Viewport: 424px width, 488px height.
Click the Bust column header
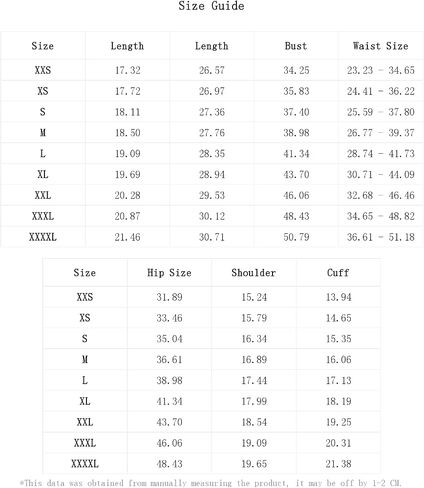pyautogui.click(x=296, y=46)
